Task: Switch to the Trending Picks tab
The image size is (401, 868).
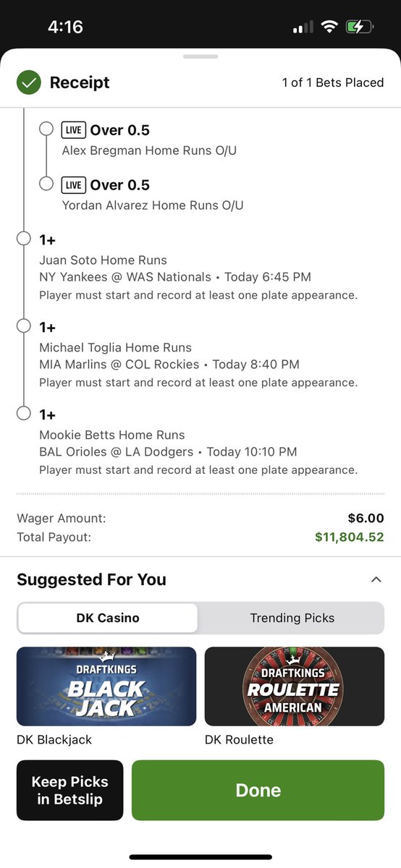Action: [x=292, y=618]
